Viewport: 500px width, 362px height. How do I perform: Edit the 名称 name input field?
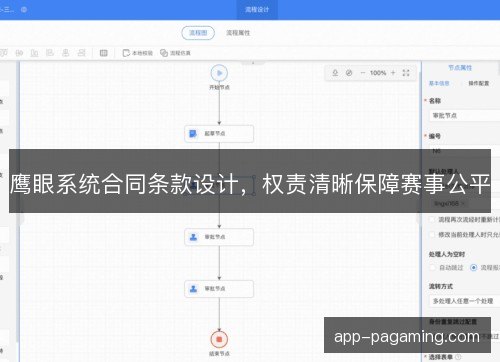tap(465, 116)
